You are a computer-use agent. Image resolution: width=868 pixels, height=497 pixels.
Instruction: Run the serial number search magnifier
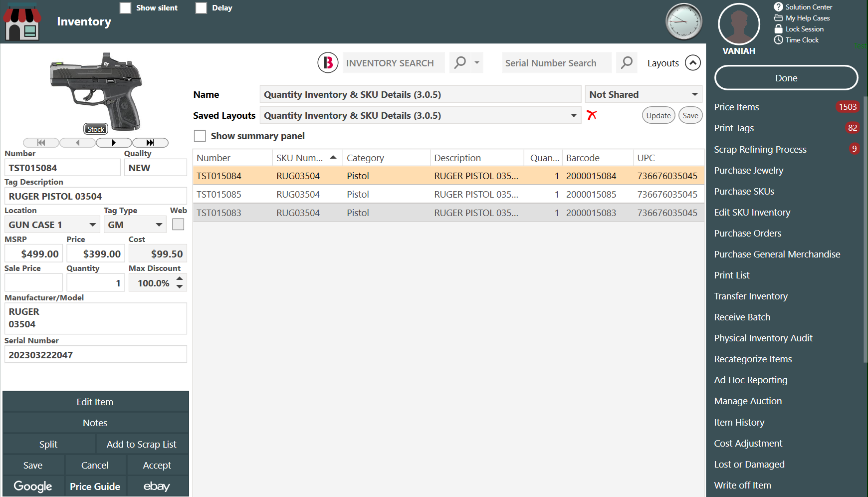pyautogui.click(x=627, y=63)
